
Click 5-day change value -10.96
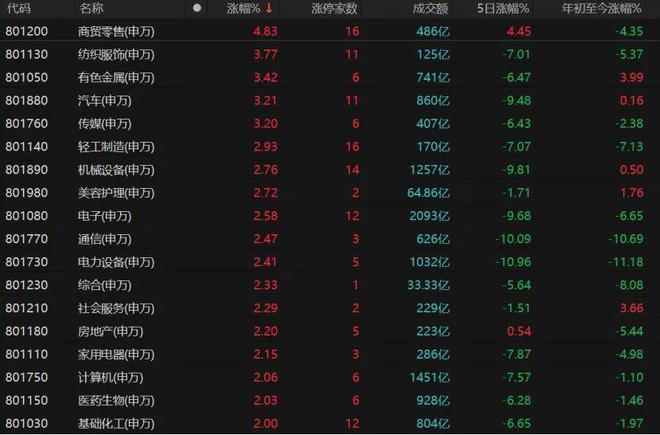(x=513, y=262)
